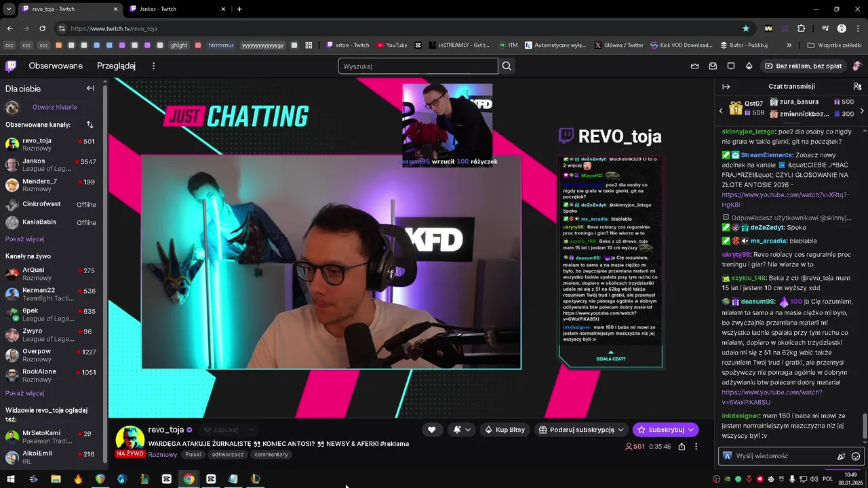The width and height of the screenshot is (868, 488).
Task: Show previous gift leaderboard entries arrow
Action: (721, 110)
